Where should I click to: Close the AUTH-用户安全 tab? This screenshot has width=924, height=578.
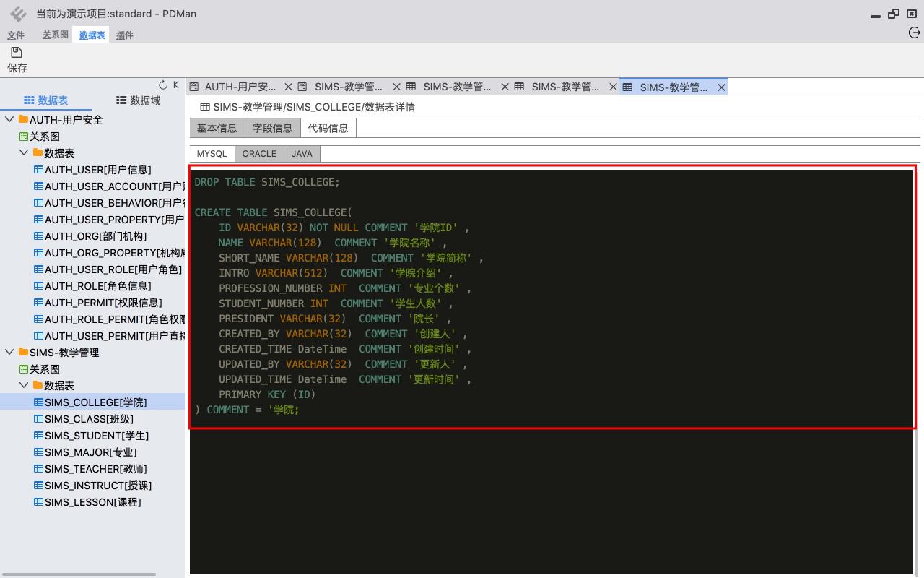288,87
